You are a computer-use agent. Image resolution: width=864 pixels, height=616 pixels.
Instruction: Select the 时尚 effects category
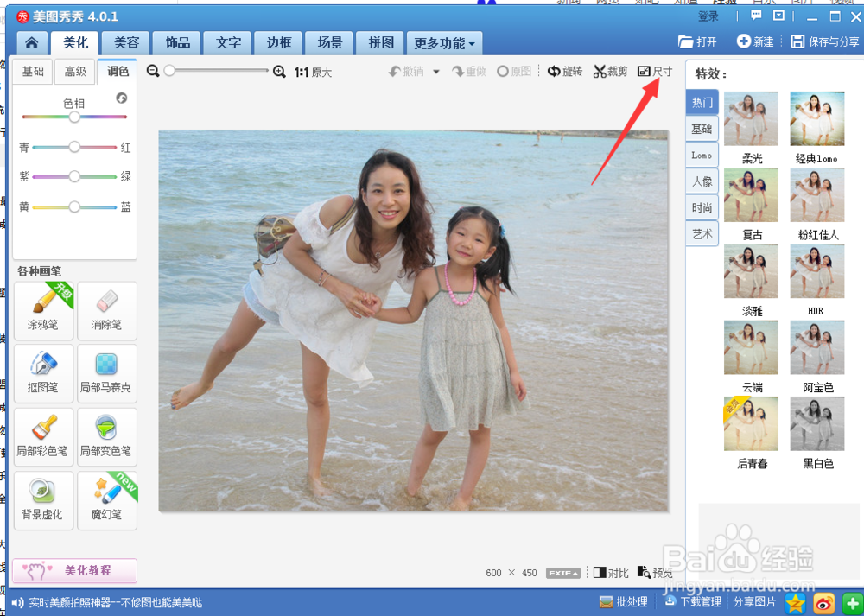click(702, 207)
